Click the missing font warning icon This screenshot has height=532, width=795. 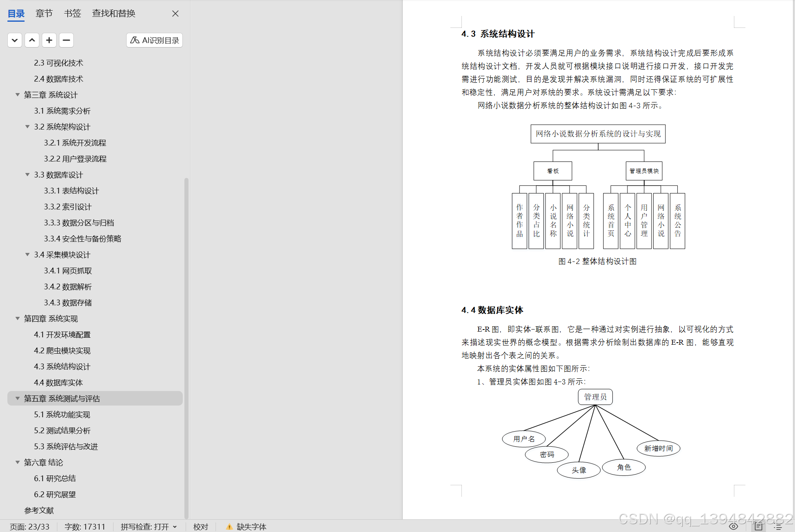point(229,526)
